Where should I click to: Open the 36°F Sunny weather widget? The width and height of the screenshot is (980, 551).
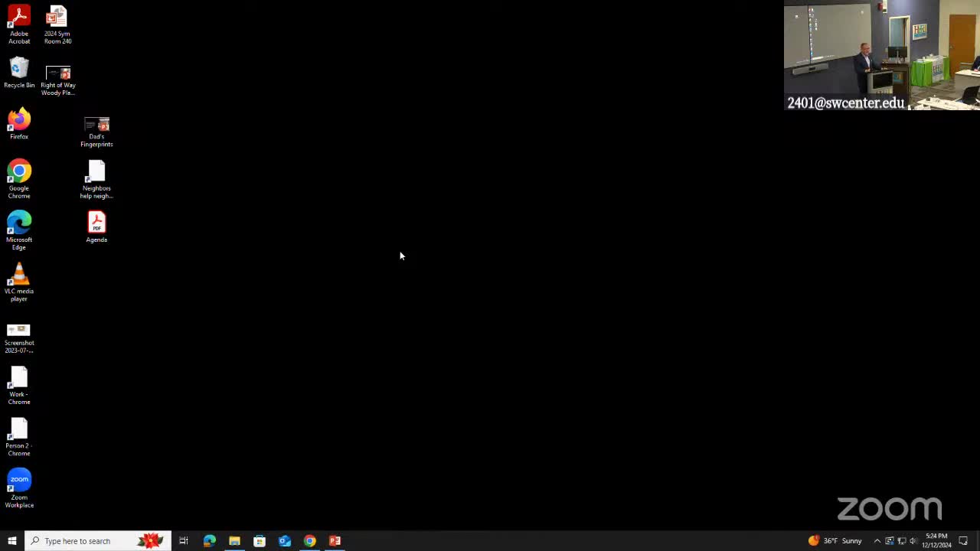coord(835,541)
